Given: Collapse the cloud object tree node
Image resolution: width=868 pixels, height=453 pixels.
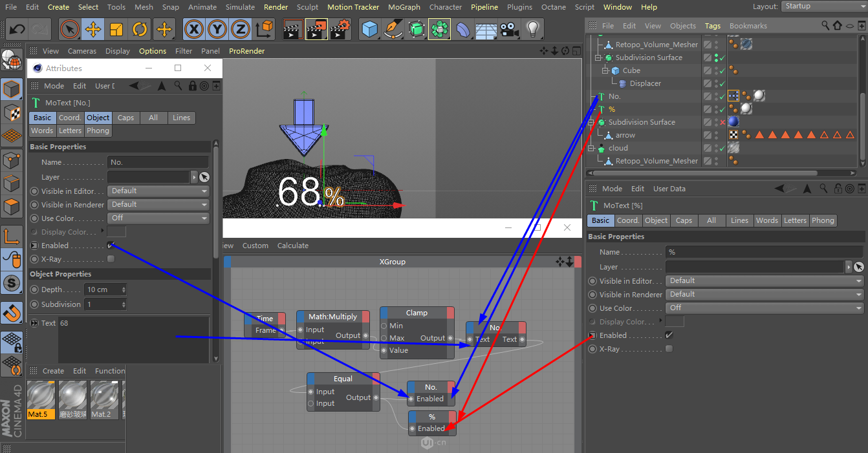Looking at the screenshot, I should 591,149.
